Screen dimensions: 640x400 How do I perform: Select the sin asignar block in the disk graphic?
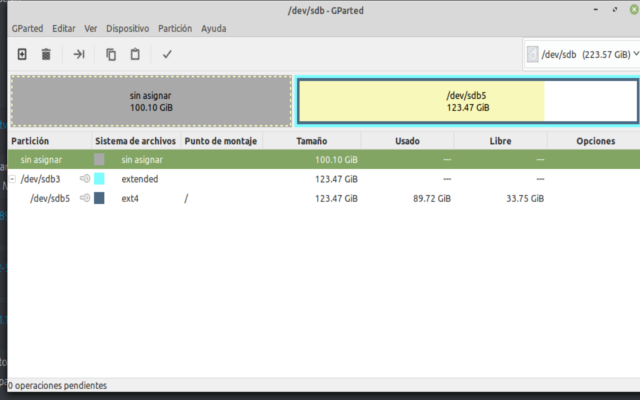click(151, 101)
